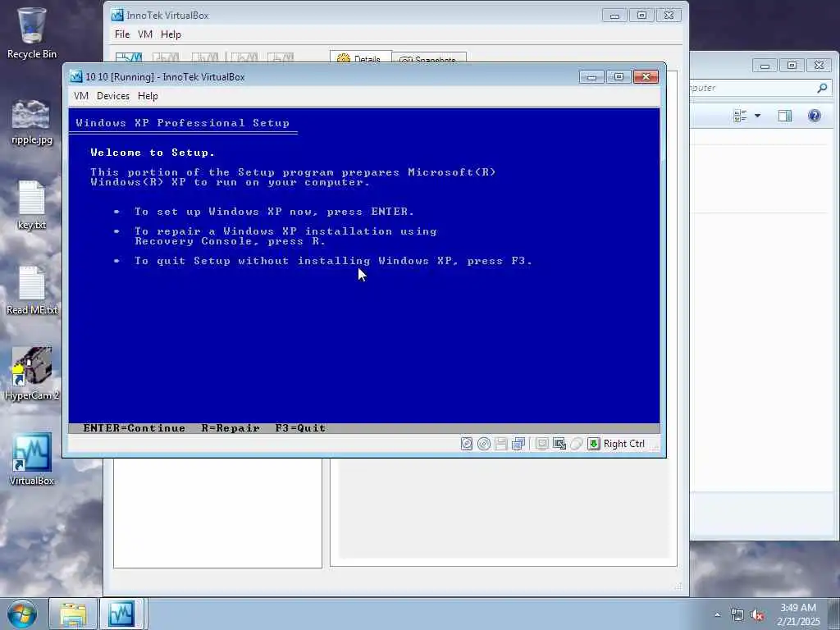Show hidden tray icons arrow
The height and width of the screenshot is (630, 840).
point(717,614)
